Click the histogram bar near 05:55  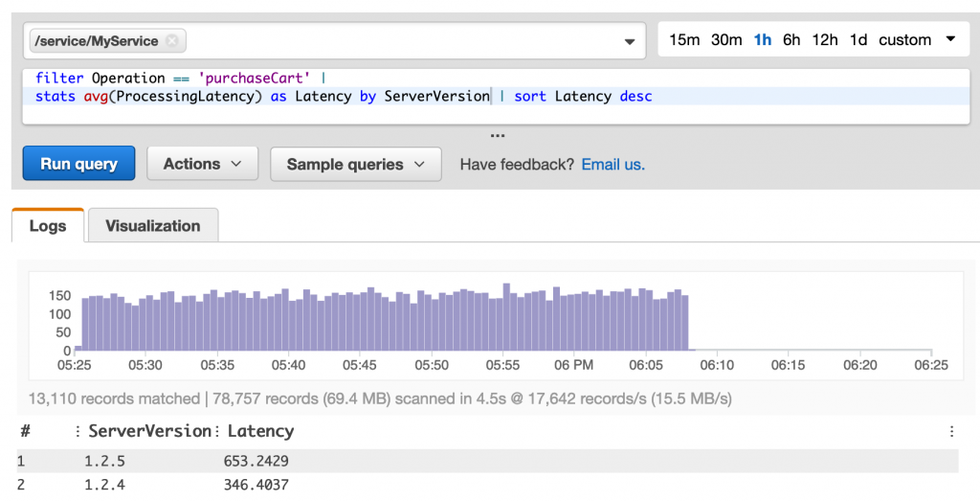(x=506, y=318)
